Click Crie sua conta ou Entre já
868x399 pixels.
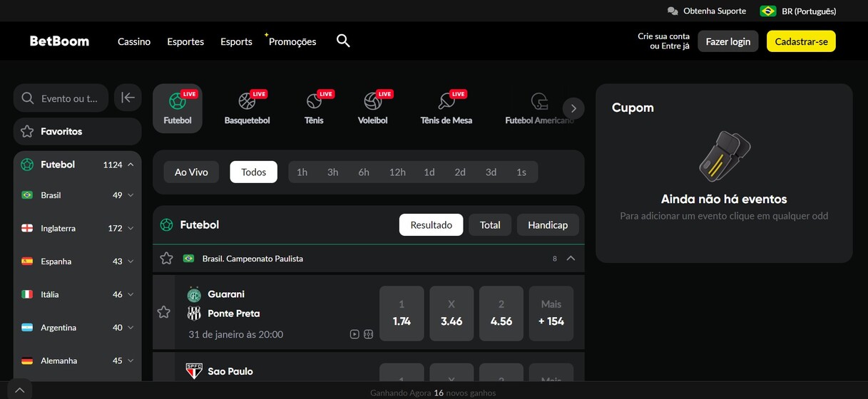point(663,41)
